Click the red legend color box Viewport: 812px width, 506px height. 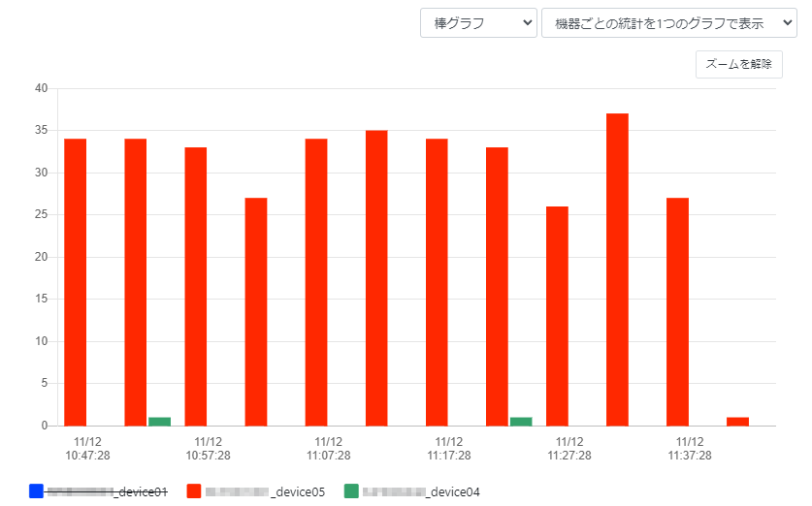click(194, 491)
